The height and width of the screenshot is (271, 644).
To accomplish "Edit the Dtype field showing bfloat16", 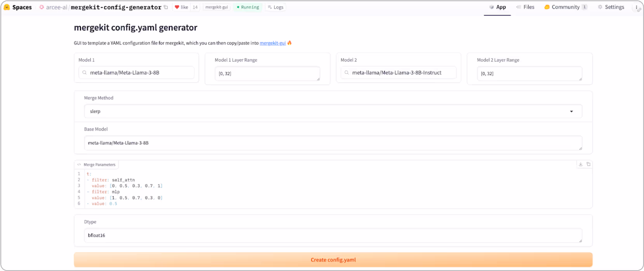I will click(x=333, y=235).
